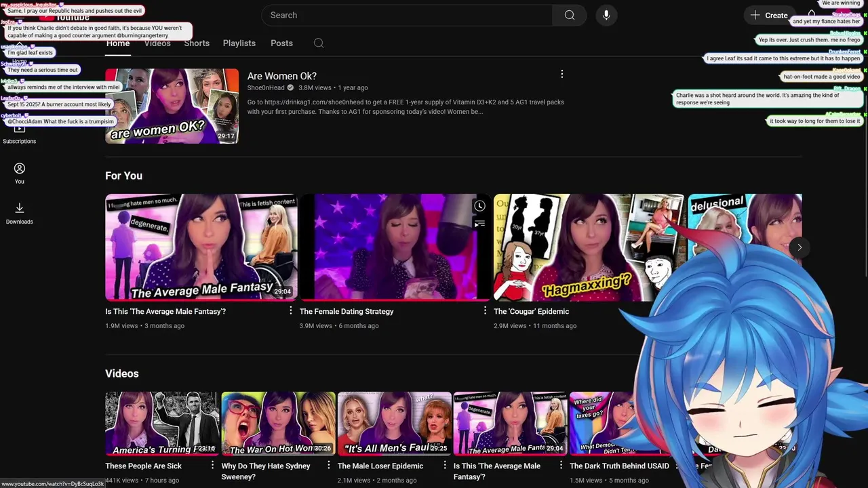Open The Male Loser Epidemic title
This screenshot has width=868, height=488.
[380, 466]
